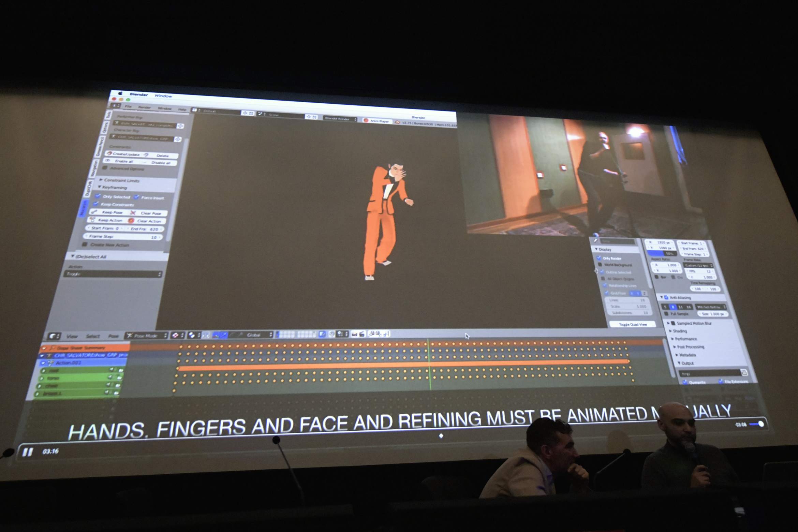Open Blender's File menu

pos(128,106)
